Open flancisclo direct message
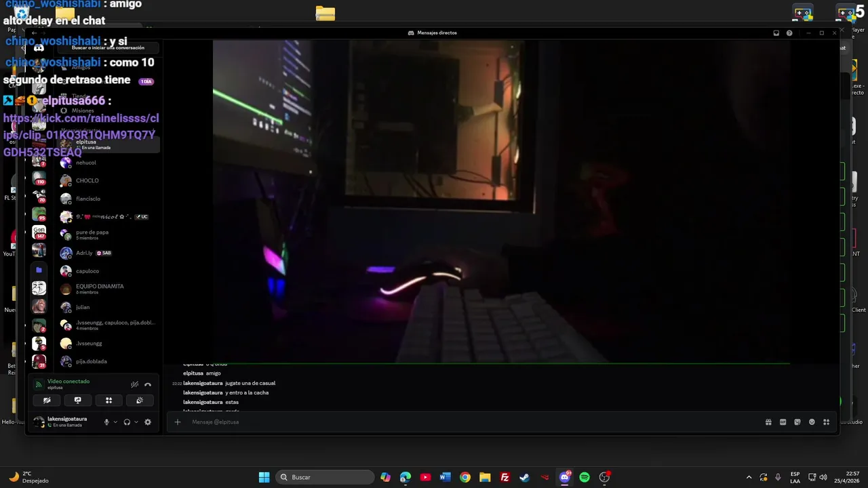Viewport: 868px width, 488px height. point(108,199)
